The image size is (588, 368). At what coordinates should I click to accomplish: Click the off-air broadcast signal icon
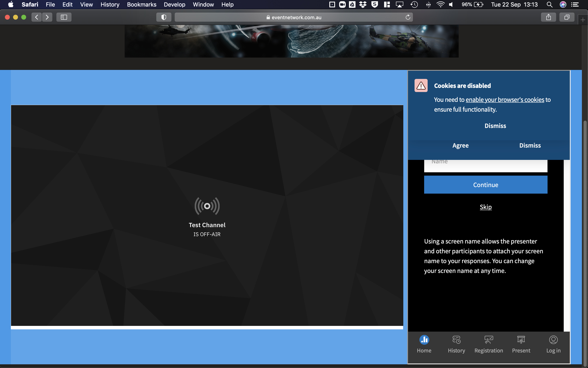pos(207,206)
